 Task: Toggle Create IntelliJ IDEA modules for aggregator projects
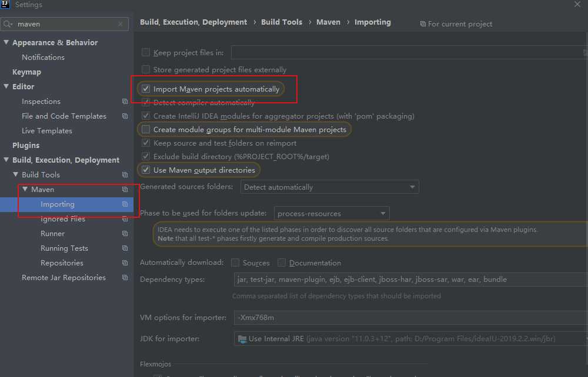145,116
